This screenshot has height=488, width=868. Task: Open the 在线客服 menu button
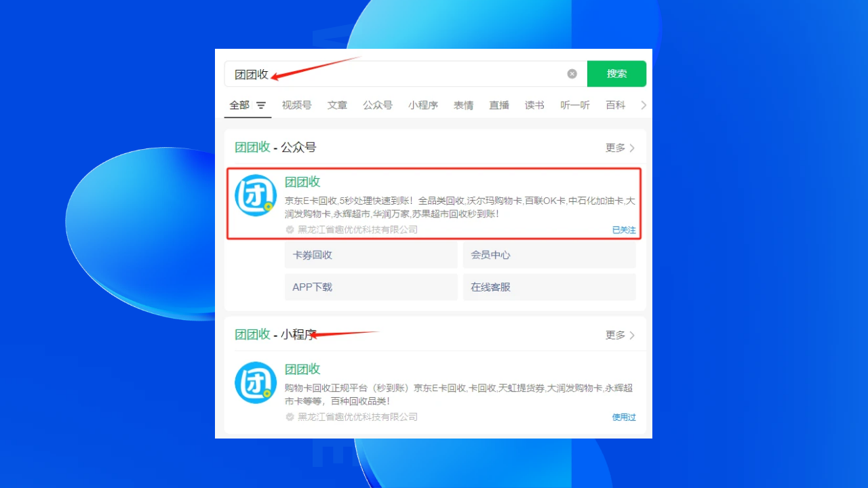tap(549, 287)
